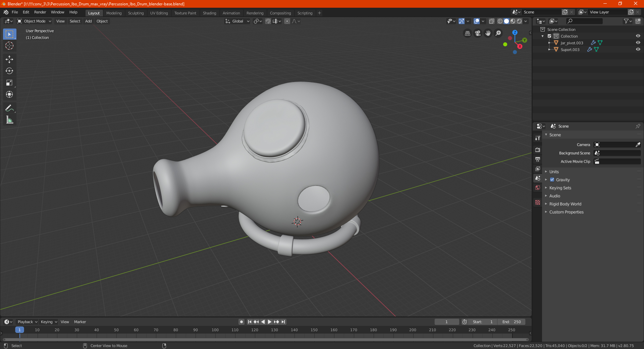The height and width of the screenshot is (349, 644).
Task: Click the blue Z axis gizmo
Action: point(515,33)
